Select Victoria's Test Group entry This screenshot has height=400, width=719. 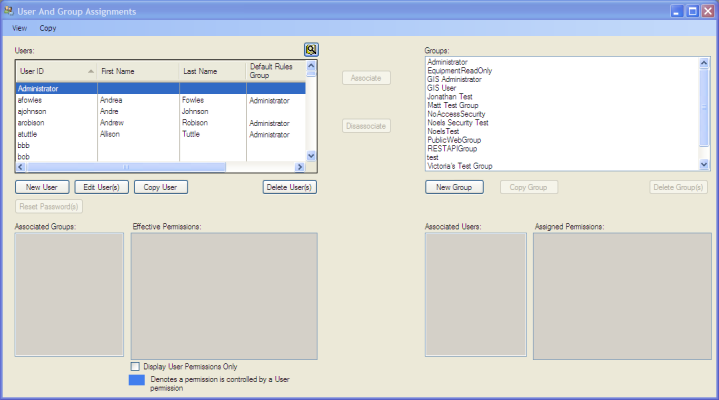point(459,166)
